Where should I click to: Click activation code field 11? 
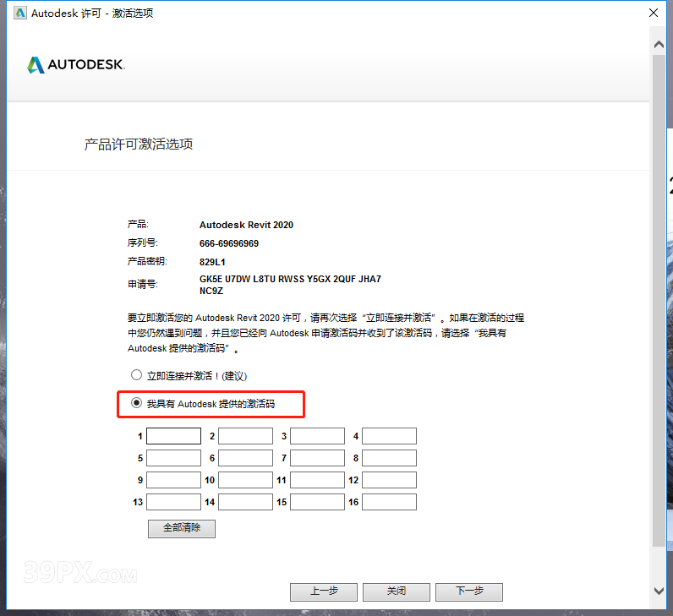[x=317, y=480]
